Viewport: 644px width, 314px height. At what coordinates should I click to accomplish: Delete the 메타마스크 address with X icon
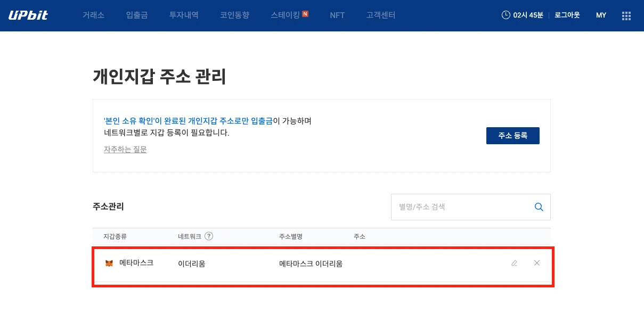tap(537, 263)
